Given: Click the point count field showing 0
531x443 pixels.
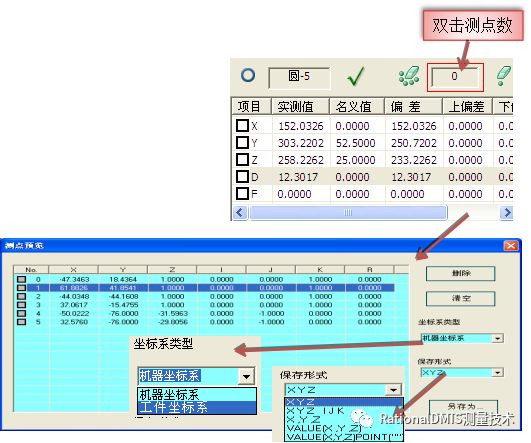Looking at the screenshot, I should pos(454,77).
